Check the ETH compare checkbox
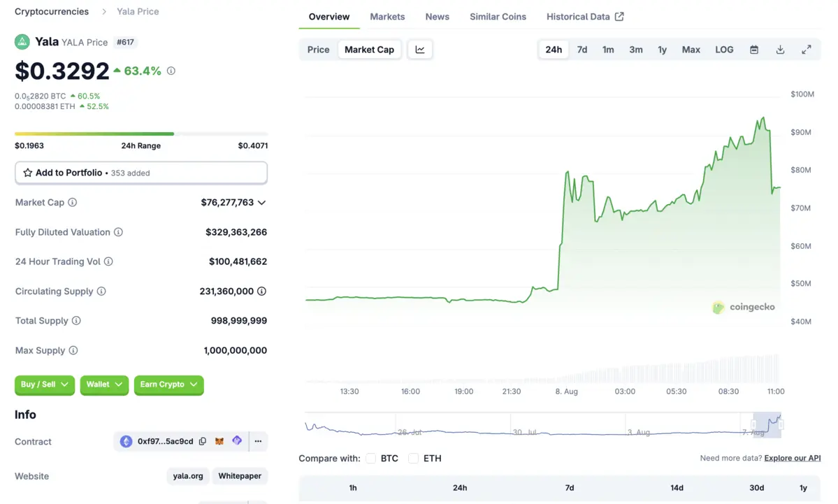The height and width of the screenshot is (504, 838). point(414,459)
